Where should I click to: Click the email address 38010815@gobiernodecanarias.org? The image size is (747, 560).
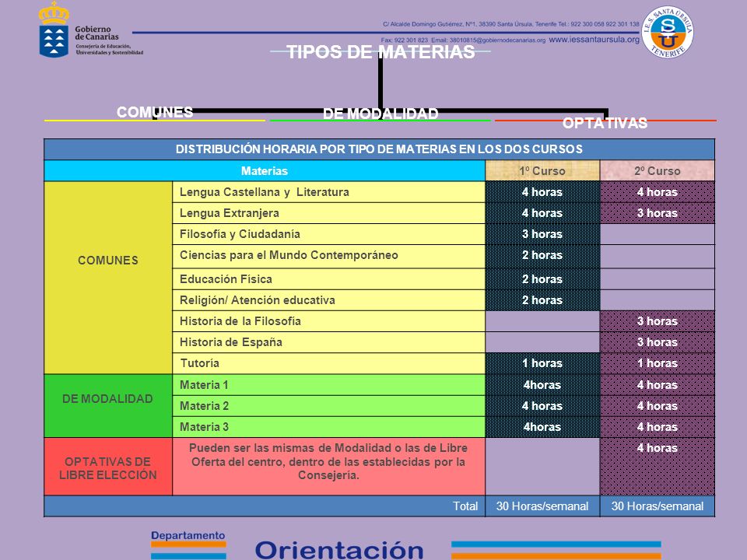pyautogui.click(x=497, y=40)
